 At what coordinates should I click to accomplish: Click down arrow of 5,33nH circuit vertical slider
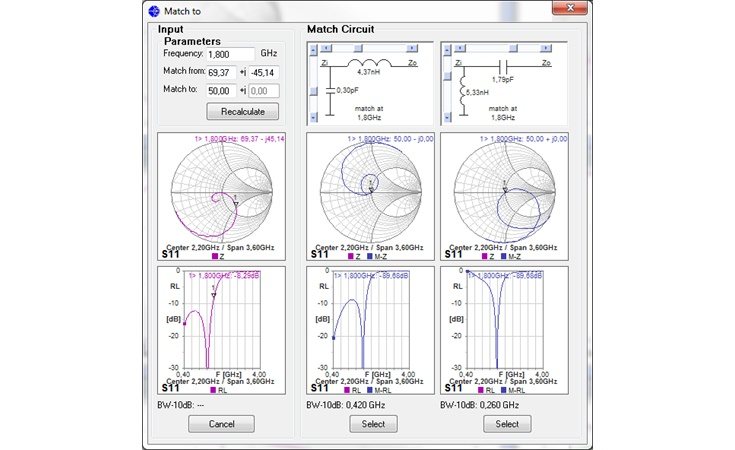pyautogui.click(x=447, y=117)
